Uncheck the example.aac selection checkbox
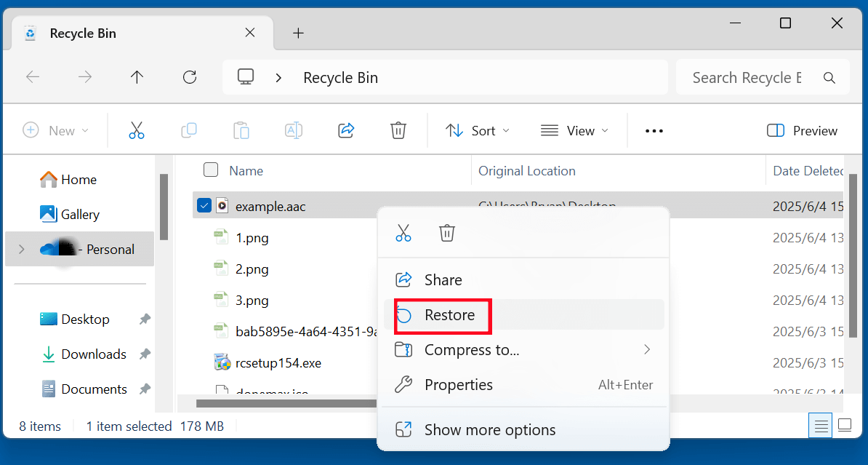This screenshot has width=868, height=465. pyautogui.click(x=204, y=204)
